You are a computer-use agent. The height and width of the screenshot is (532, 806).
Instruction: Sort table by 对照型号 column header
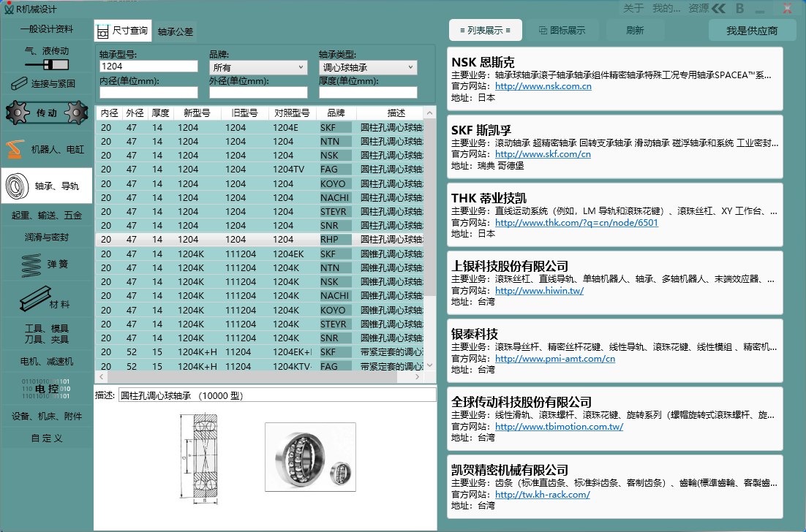pos(292,113)
